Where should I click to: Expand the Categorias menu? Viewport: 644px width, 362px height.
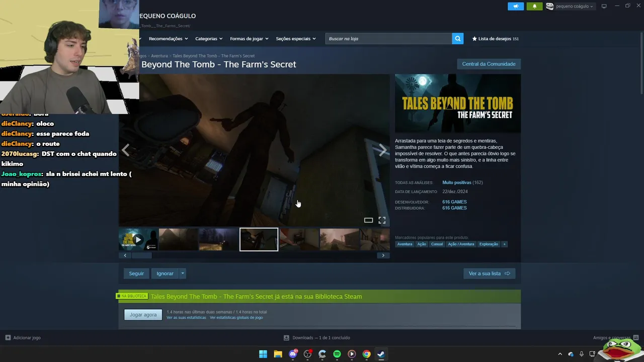coord(209,39)
